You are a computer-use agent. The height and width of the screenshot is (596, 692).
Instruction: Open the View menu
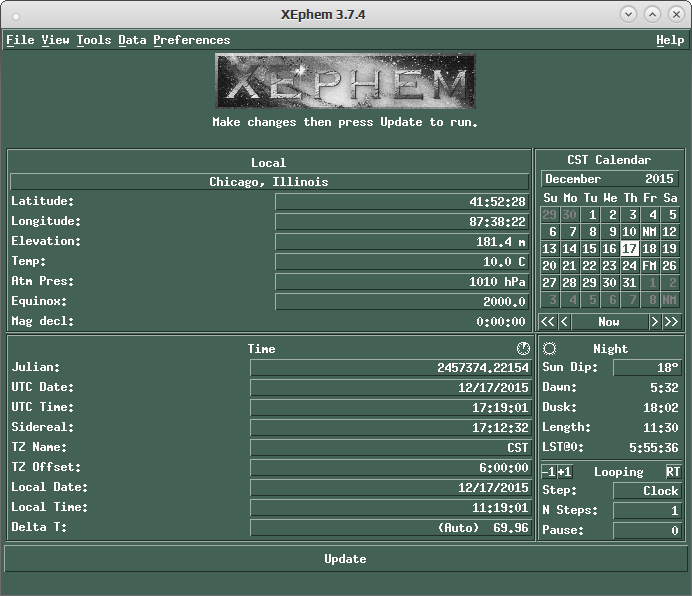(x=55, y=40)
